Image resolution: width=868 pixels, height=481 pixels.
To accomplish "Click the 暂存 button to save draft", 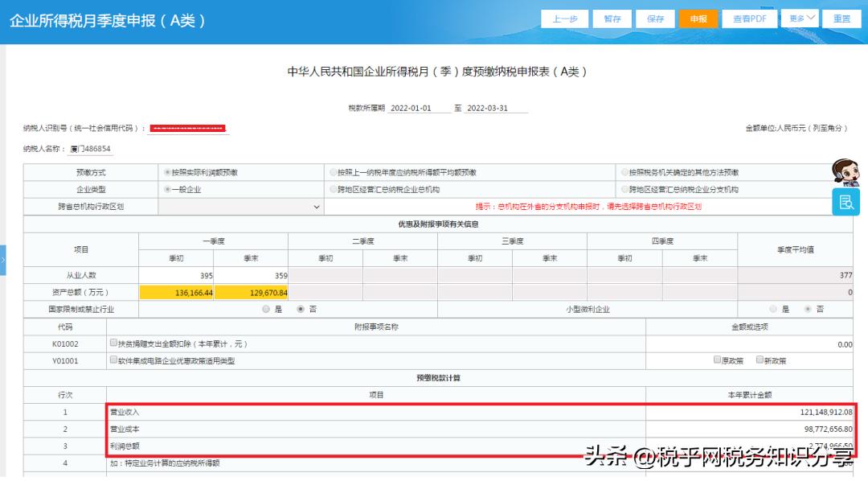I will (612, 18).
